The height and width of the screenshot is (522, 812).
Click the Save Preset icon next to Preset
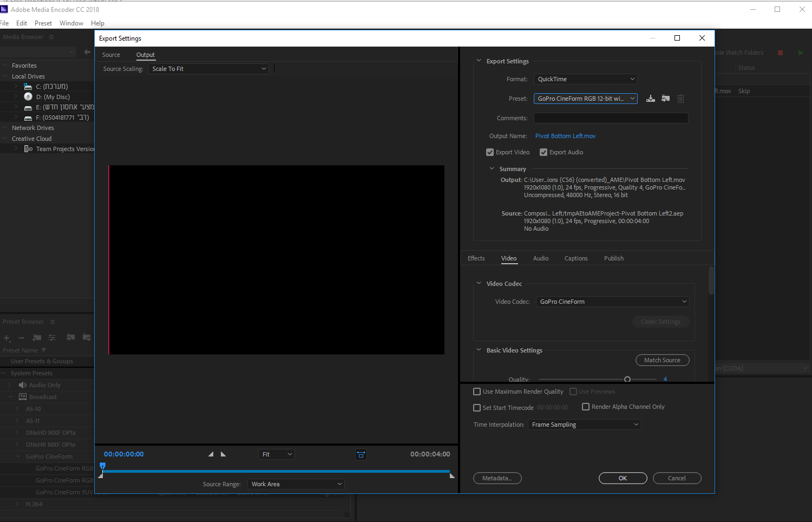651,99
